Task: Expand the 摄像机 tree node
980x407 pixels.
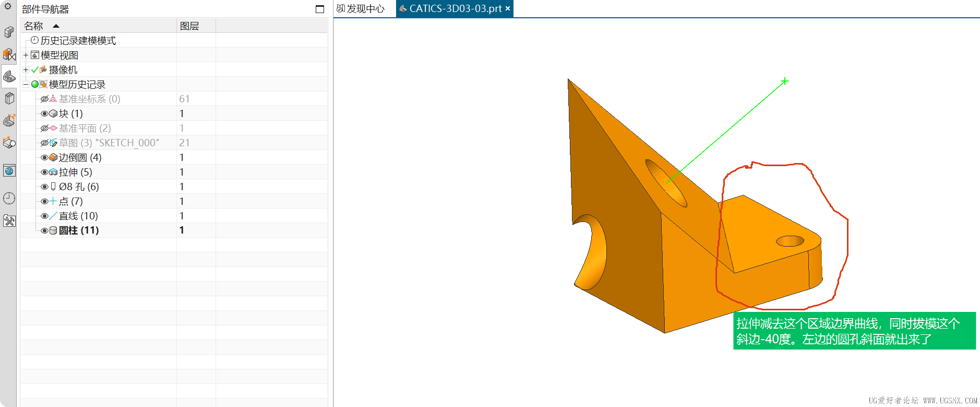Action: click(26, 69)
